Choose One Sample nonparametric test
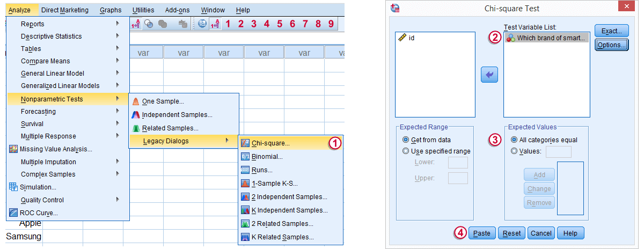Screen dimensions: 644x249 (184, 101)
